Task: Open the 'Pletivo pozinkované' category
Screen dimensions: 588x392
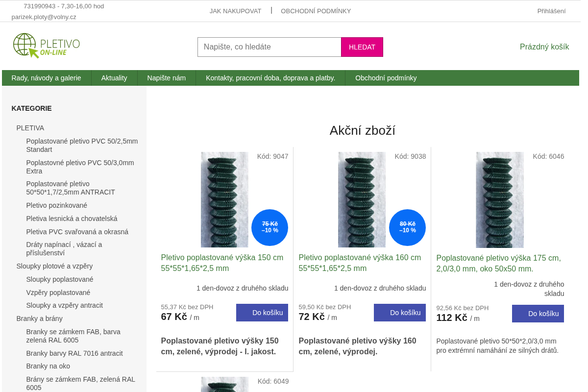Action: pos(57,205)
